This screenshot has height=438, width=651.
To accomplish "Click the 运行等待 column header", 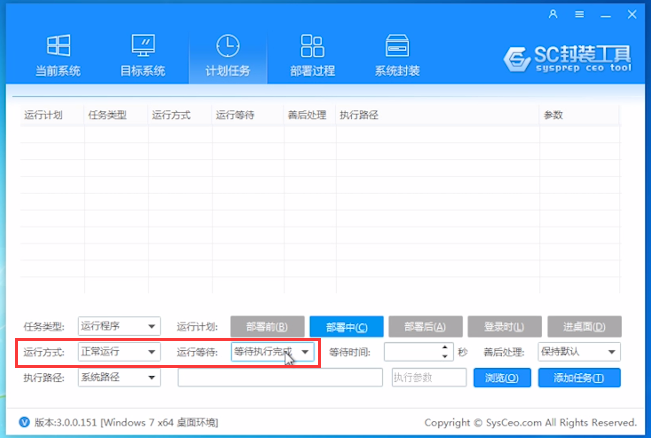I will [x=248, y=115].
